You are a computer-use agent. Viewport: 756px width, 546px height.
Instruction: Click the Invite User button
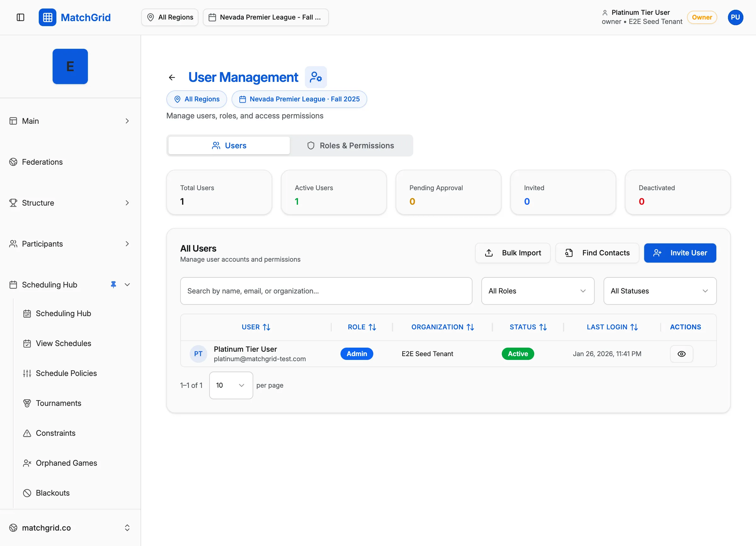(x=680, y=253)
